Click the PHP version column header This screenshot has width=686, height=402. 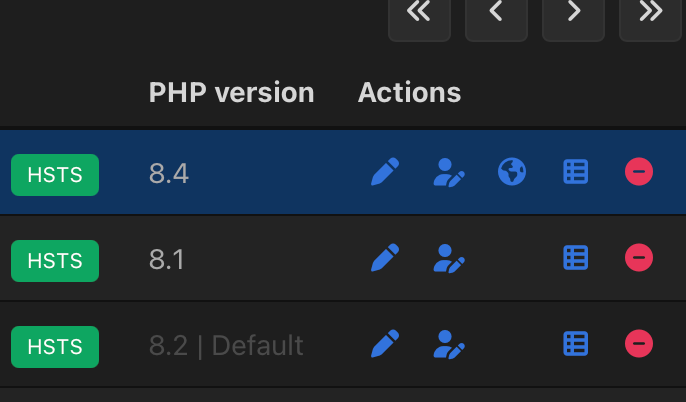click(x=231, y=93)
